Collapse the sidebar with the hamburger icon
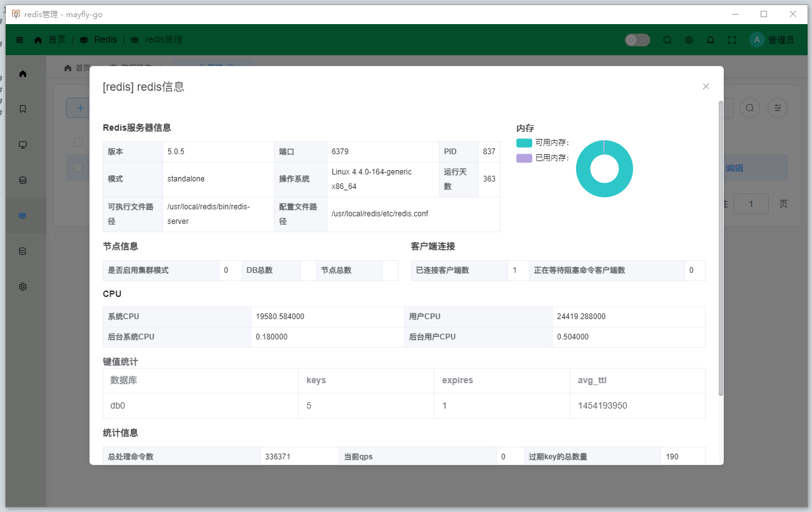Image resolution: width=812 pixels, height=512 pixels. point(20,40)
